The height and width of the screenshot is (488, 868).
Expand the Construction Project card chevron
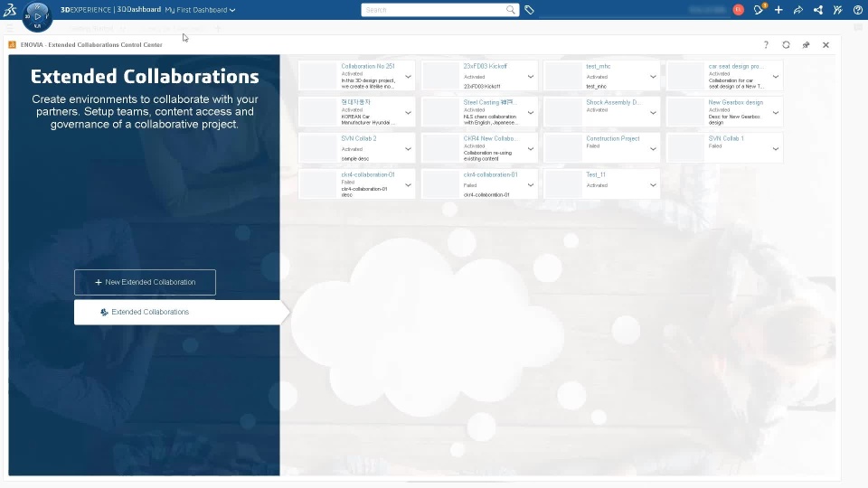point(653,149)
